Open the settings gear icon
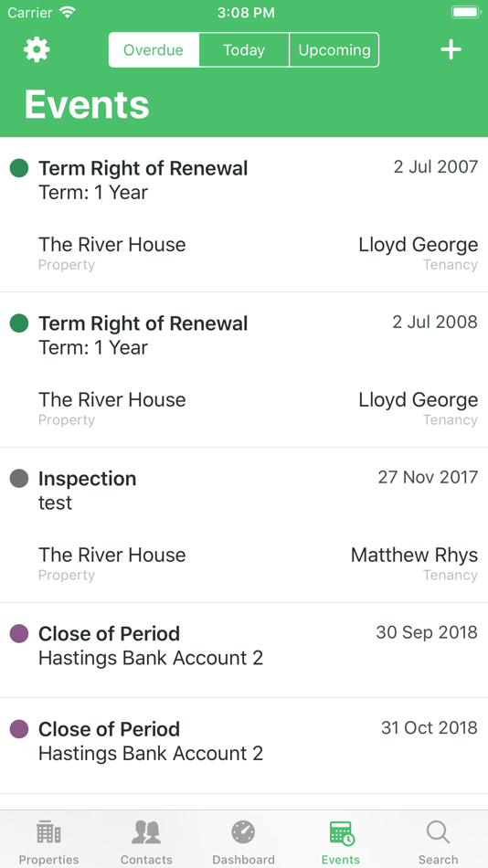This screenshot has width=488, height=868. click(37, 50)
